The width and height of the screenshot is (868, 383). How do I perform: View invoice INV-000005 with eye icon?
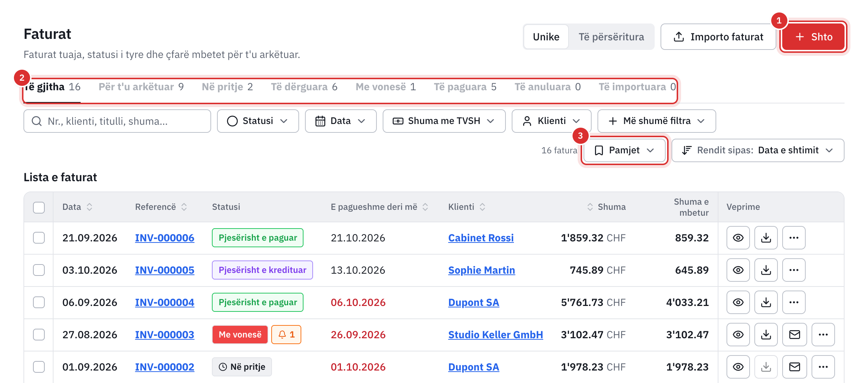click(738, 270)
